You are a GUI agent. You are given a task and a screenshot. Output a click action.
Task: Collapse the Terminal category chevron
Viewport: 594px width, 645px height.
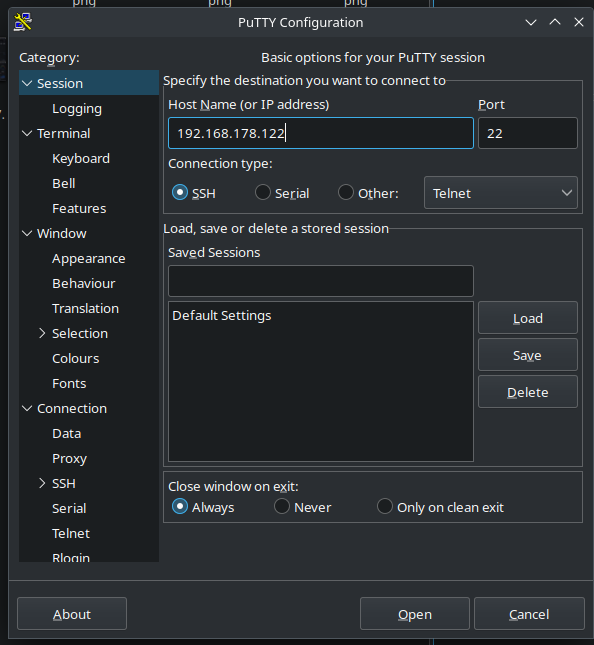pyautogui.click(x=27, y=133)
